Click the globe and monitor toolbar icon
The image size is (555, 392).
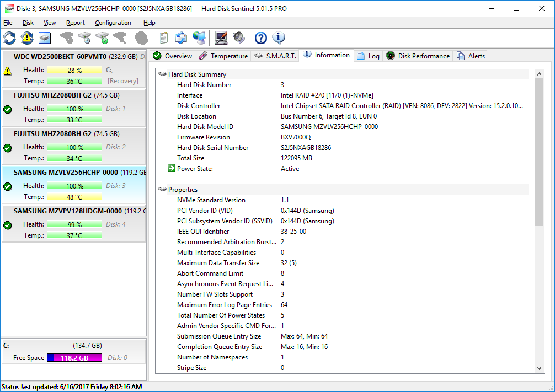pyautogui.click(x=199, y=38)
